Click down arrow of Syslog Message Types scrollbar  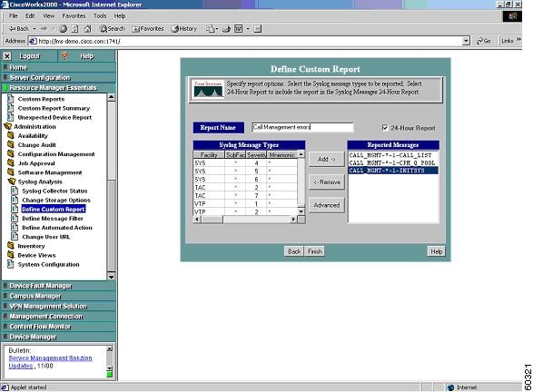coord(301,211)
